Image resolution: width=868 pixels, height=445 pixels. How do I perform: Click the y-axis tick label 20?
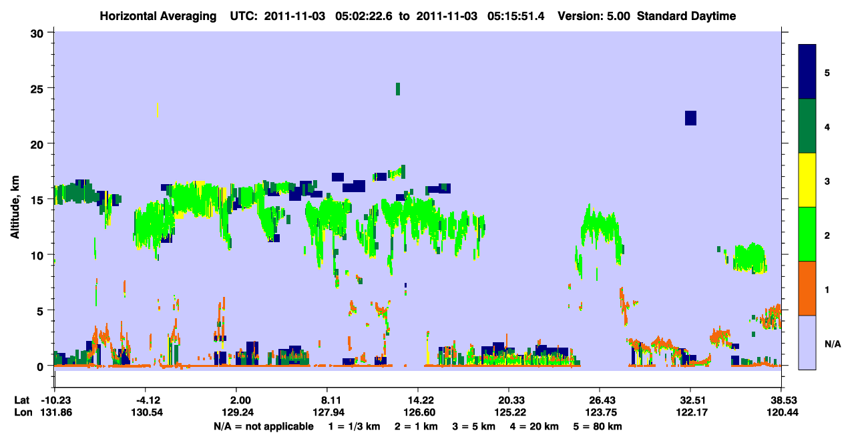[x=39, y=143]
